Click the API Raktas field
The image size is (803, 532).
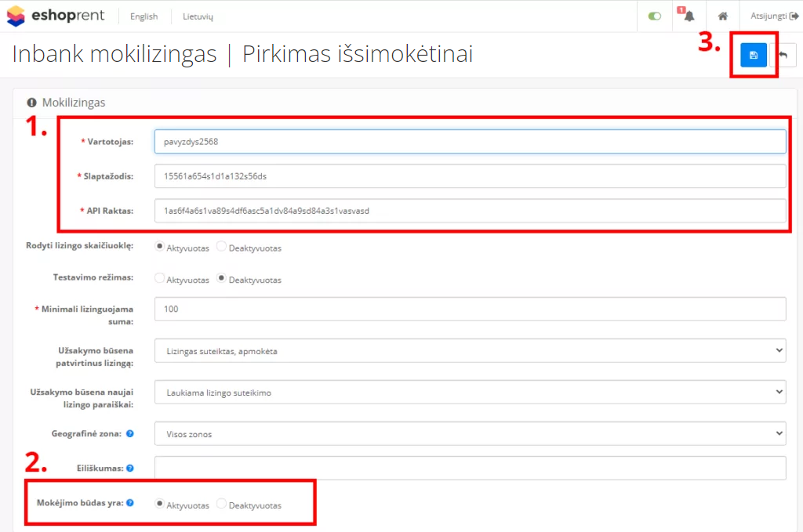[x=471, y=211]
